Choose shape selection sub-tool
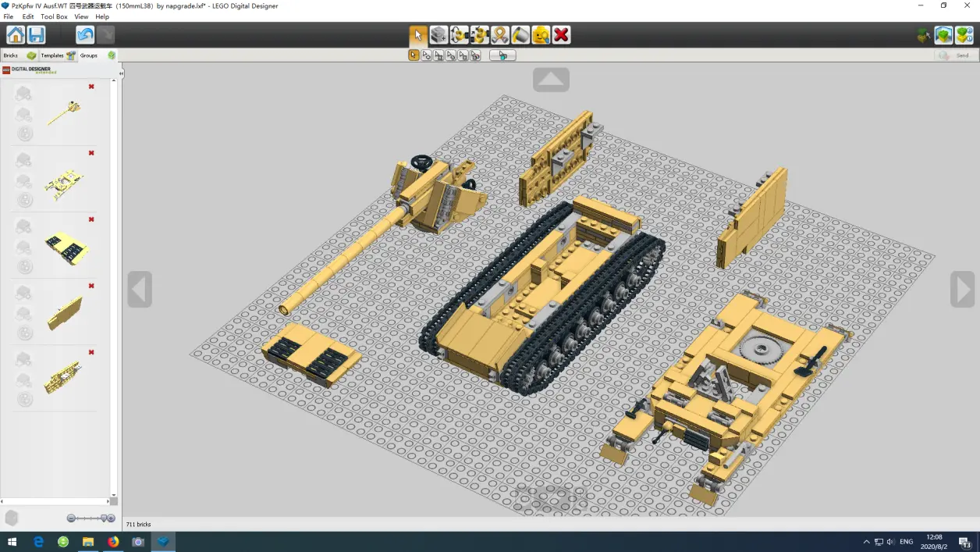Screen dimensions: 980x552 (463, 55)
